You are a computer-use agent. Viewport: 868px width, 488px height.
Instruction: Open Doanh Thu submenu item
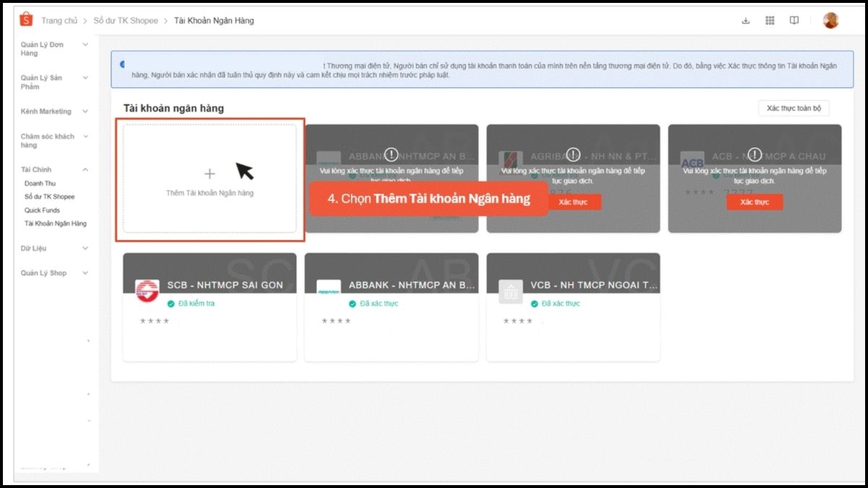[x=40, y=184]
